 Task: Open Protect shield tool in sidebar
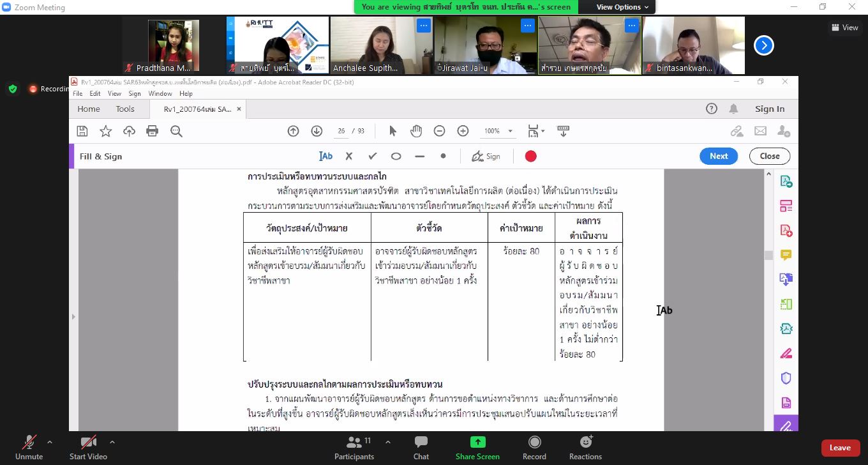click(x=786, y=378)
